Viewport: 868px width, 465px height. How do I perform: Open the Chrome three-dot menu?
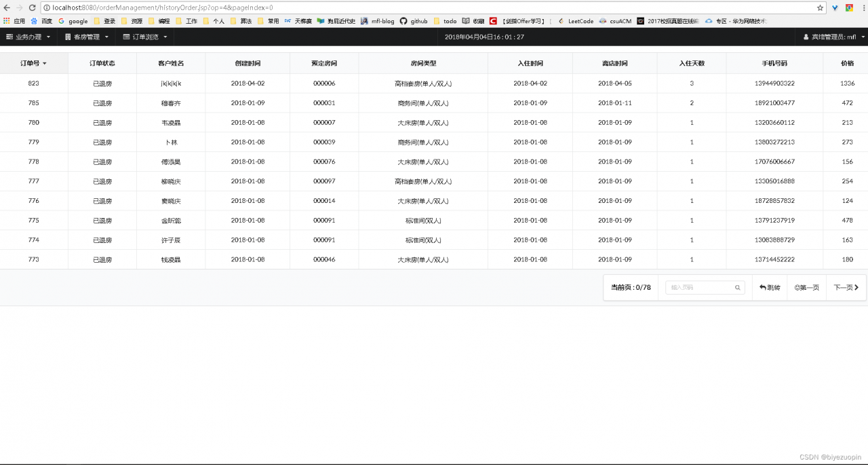point(863,7)
